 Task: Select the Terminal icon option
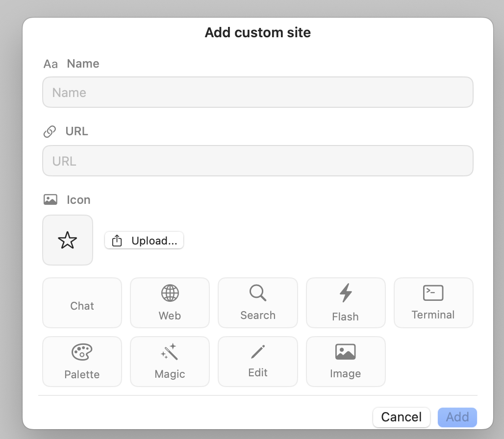(x=433, y=303)
